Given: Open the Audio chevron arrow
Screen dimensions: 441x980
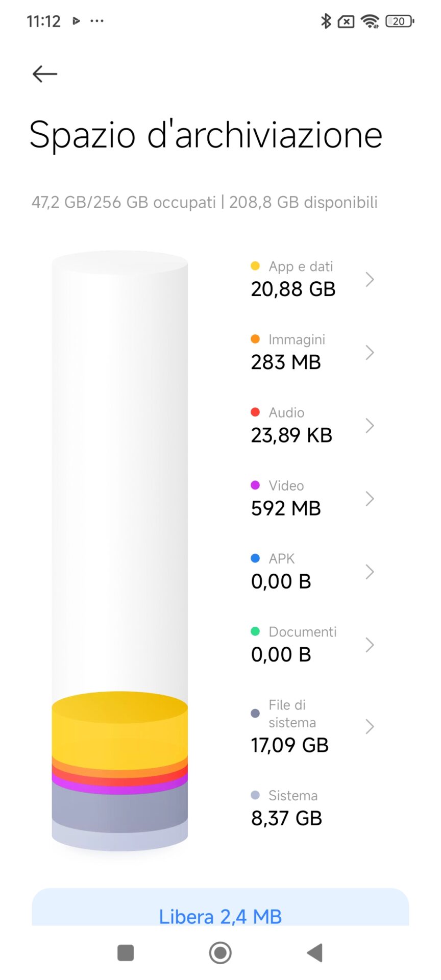Looking at the screenshot, I should (370, 425).
